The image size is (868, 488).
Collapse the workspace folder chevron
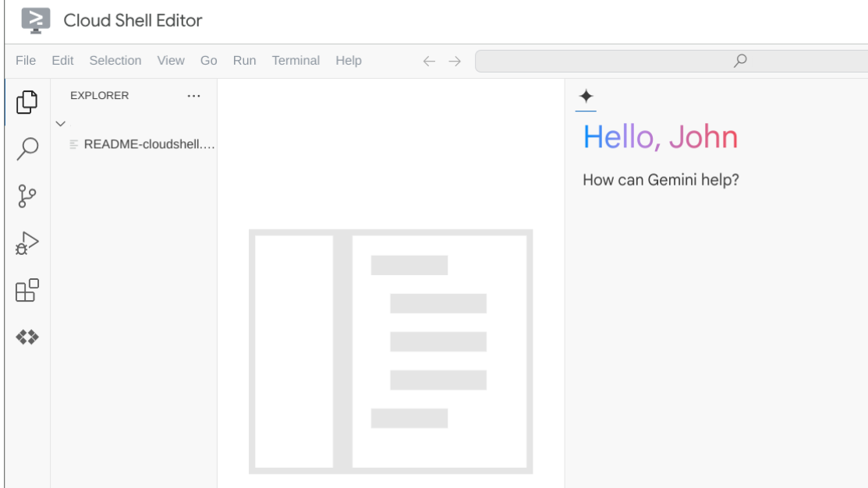[x=60, y=123]
